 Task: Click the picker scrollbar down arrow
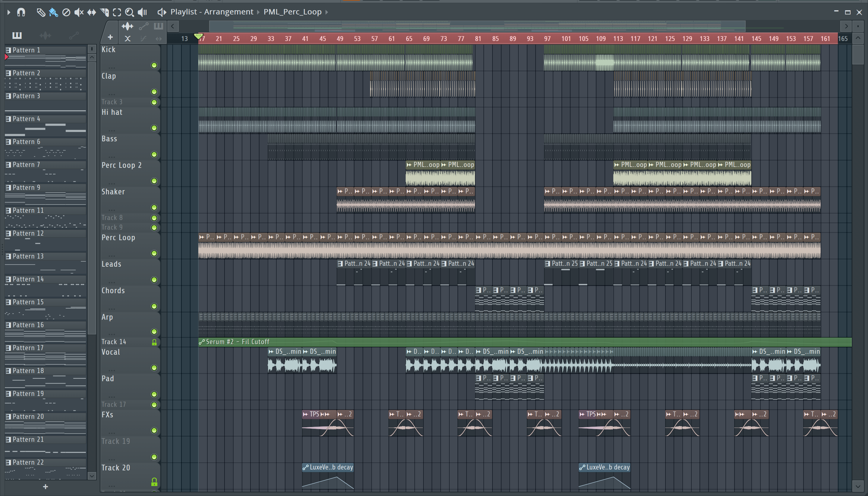pos(92,476)
